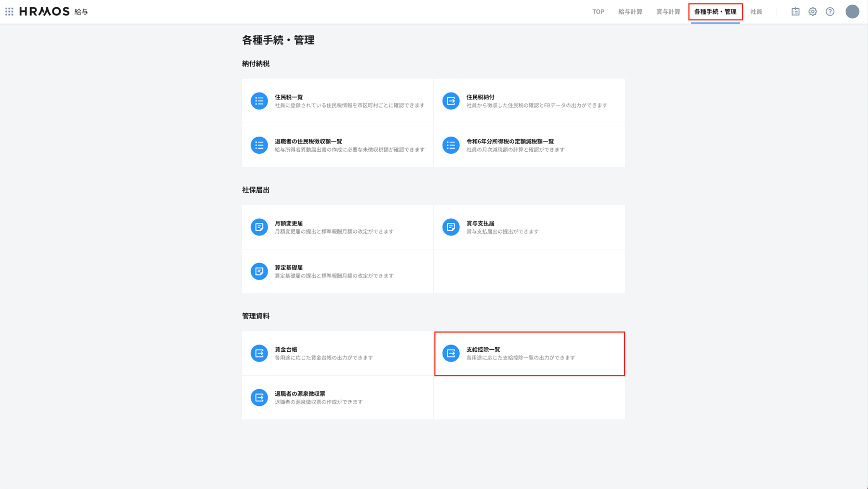
Task: Switch to the TOP tab
Action: click(598, 11)
